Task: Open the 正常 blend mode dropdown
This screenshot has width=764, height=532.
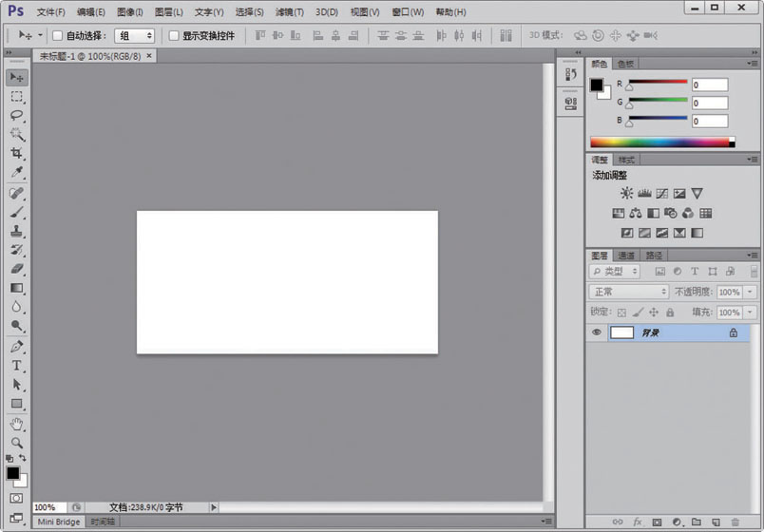Action: click(x=629, y=292)
